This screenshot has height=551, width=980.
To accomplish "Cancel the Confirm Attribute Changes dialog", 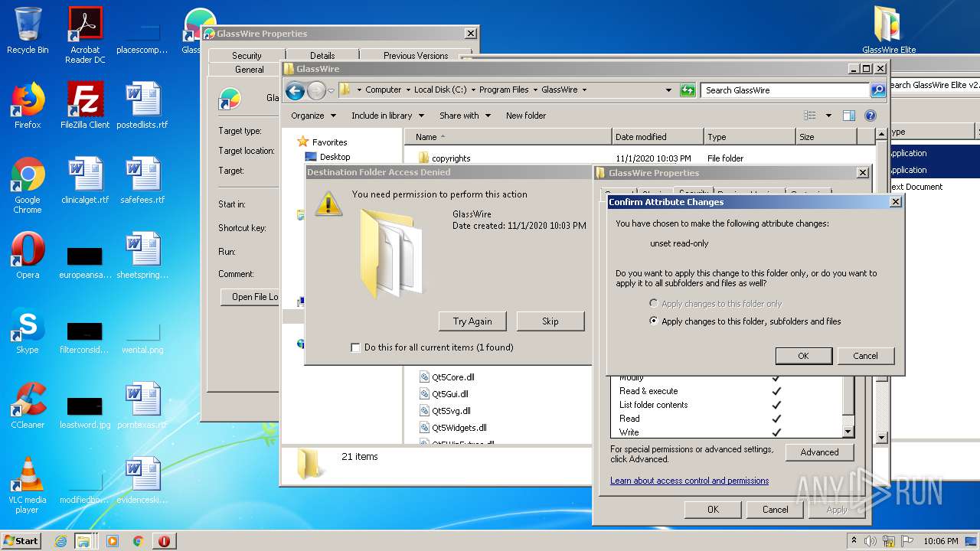I will (x=866, y=356).
